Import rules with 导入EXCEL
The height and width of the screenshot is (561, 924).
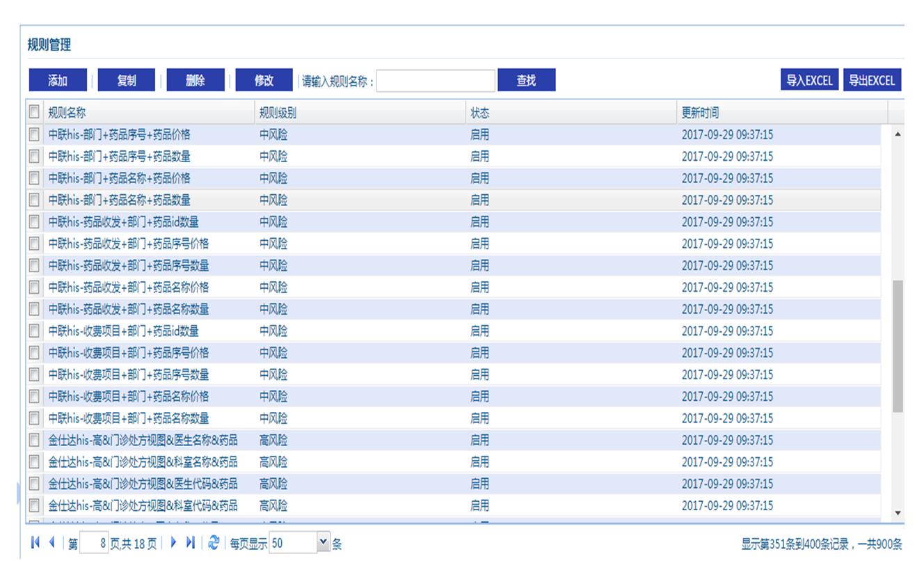click(x=809, y=81)
